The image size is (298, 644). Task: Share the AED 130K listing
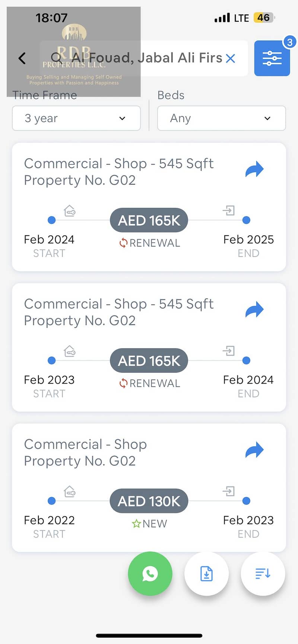(x=254, y=450)
